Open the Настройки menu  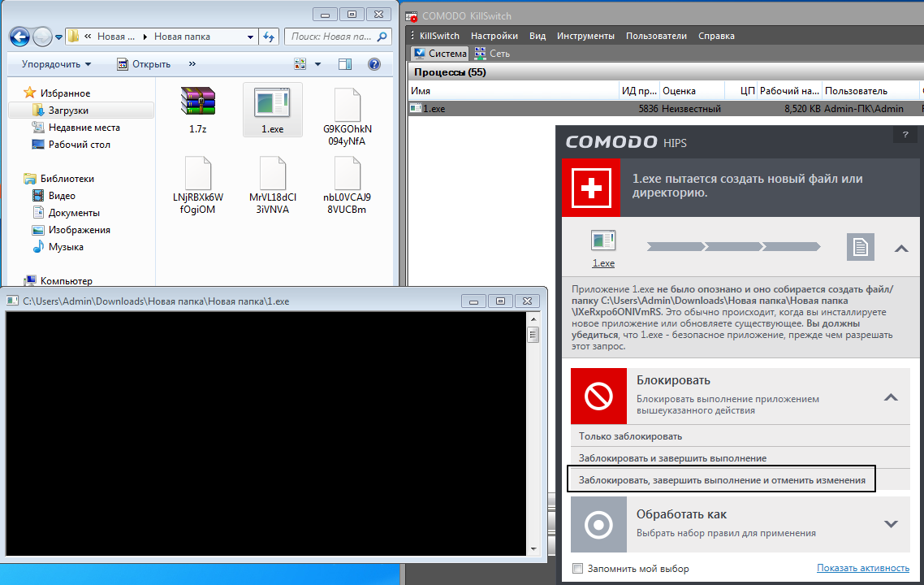pyautogui.click(x=494, y=36)
